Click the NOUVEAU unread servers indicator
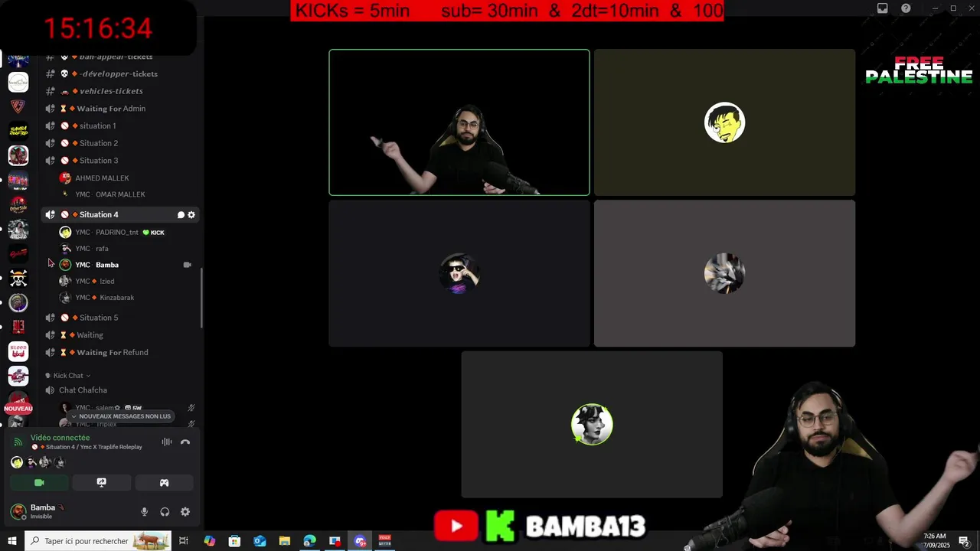 click(x=18, y=409)
